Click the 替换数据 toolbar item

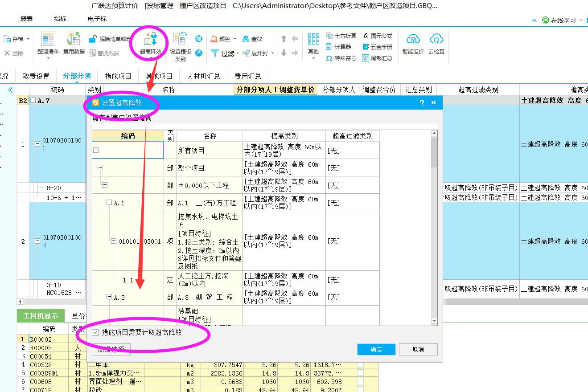(104, 53)
